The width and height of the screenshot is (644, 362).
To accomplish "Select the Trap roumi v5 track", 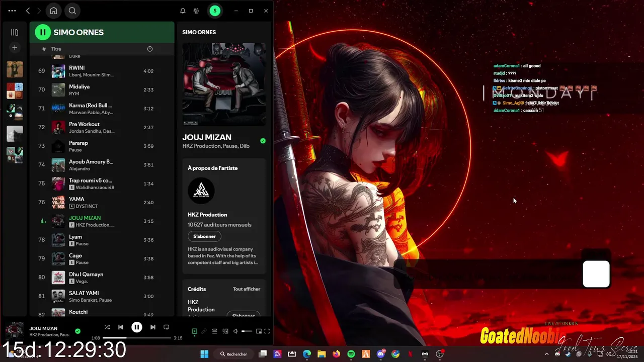I will [102, 184].
